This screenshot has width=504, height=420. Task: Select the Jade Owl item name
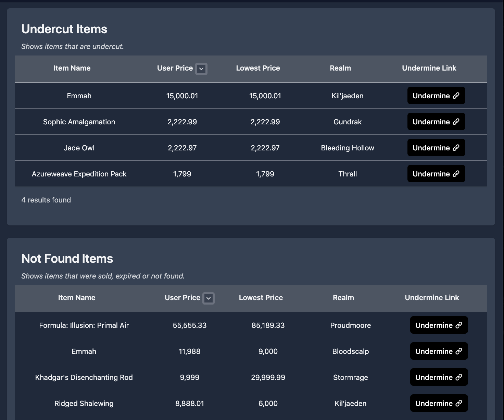[x=79, y=148]
